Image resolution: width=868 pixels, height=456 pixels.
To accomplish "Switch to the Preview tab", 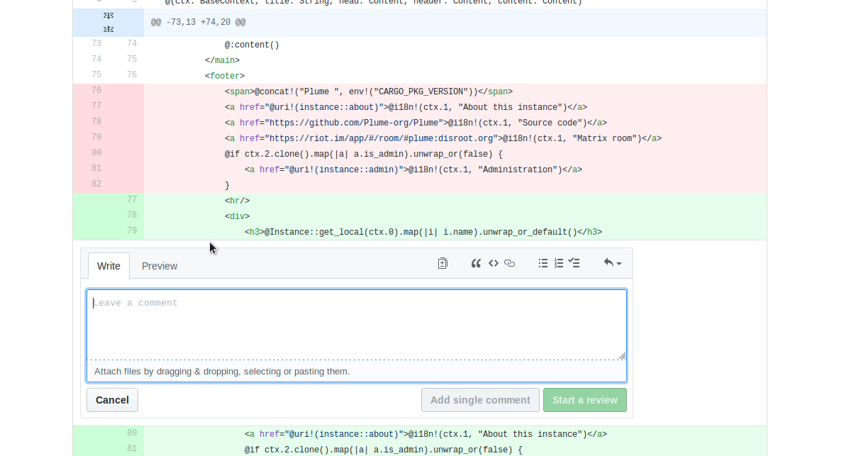I will click(x=160, y=266).
